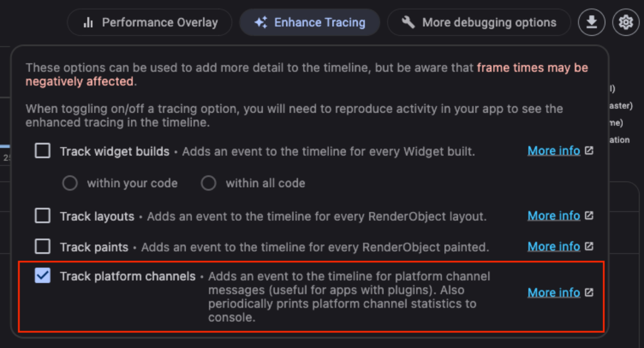Enable the Track widget builds checkbox
This screenshot has width=644, height=348.
coord(43,151)
